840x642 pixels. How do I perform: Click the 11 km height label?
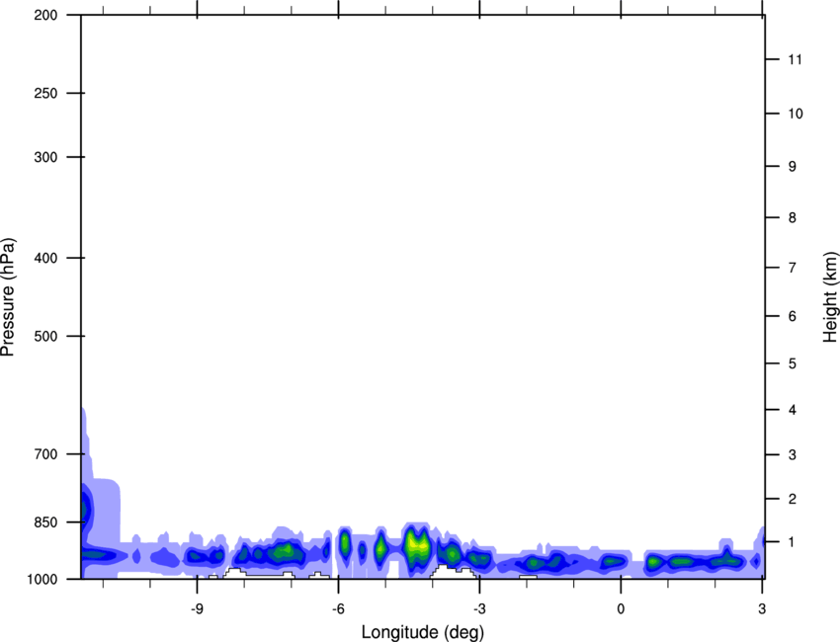[x=796, y=59]
